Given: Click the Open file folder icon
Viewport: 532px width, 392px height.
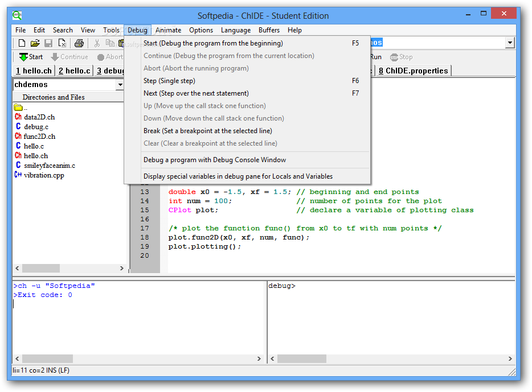Looking at the screenshot, I should point(35,43).
